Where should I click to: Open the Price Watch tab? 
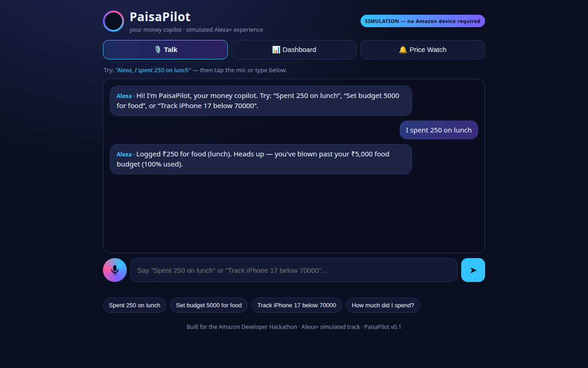click(423, 50)
